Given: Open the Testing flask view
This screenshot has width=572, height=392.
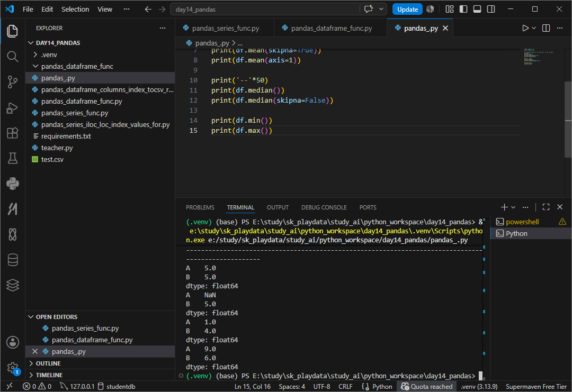Looking at the screenshot, I should 12,158.
